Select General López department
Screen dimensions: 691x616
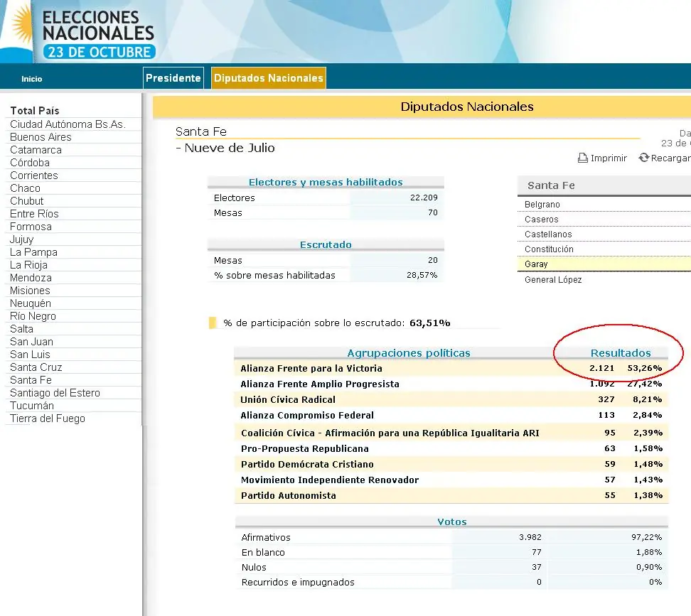(x=553, y=280)
